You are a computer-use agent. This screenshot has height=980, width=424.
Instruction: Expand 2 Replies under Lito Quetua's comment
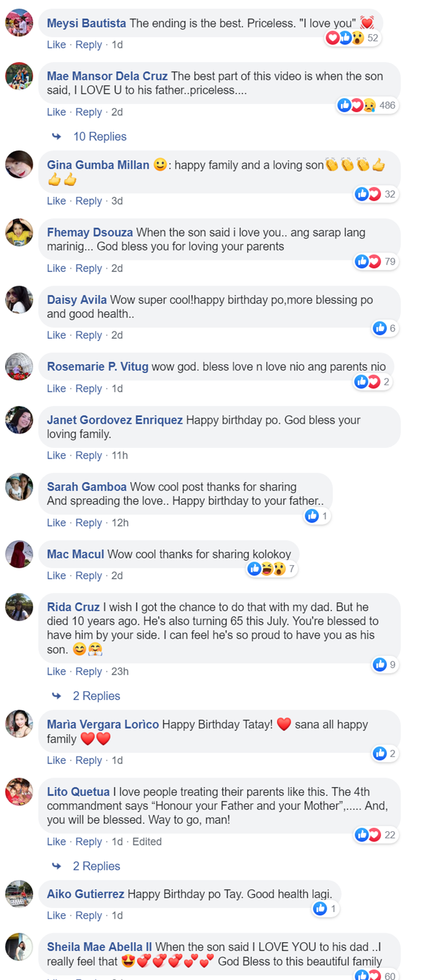click(96, 866)
